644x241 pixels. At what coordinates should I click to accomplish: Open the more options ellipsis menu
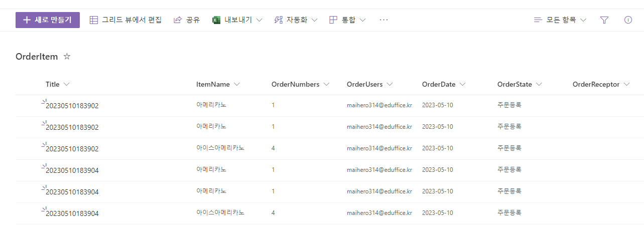pyautogui.click(x=384, y=20)
